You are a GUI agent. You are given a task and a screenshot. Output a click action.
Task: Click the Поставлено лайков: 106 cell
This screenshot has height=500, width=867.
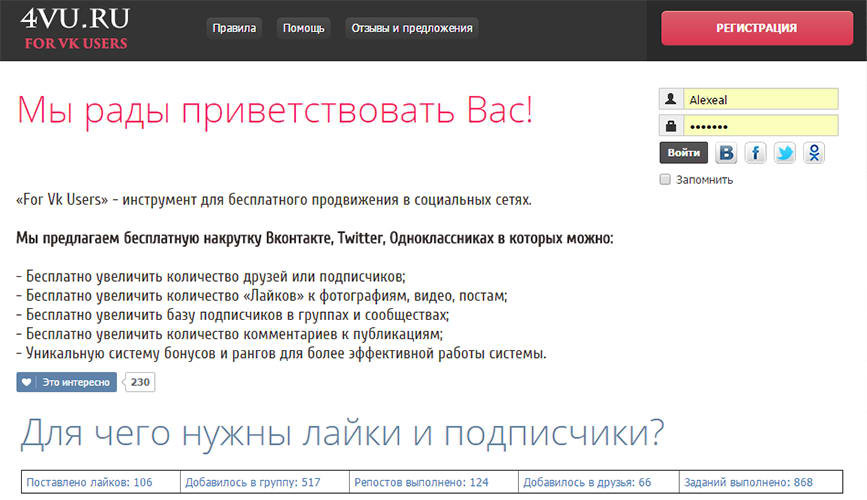point(101,482)
